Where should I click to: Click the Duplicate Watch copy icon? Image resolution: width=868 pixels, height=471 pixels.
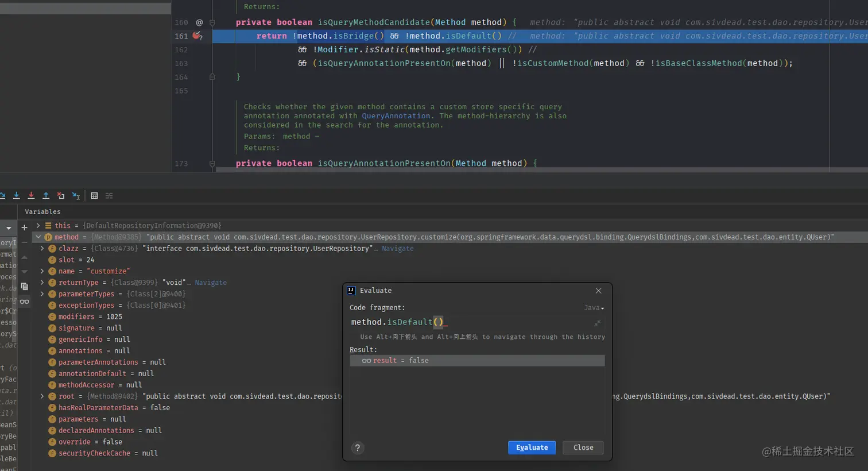click(x=24, y=286)
